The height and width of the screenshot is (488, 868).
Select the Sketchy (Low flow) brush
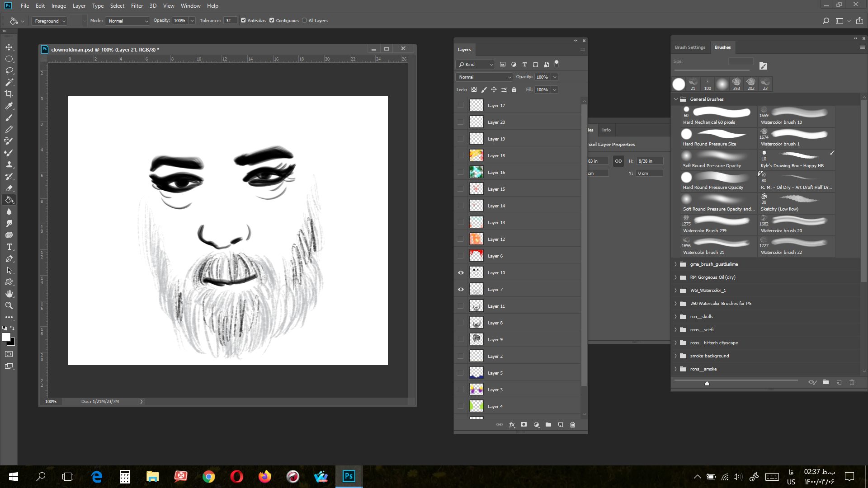coord(796,203)
